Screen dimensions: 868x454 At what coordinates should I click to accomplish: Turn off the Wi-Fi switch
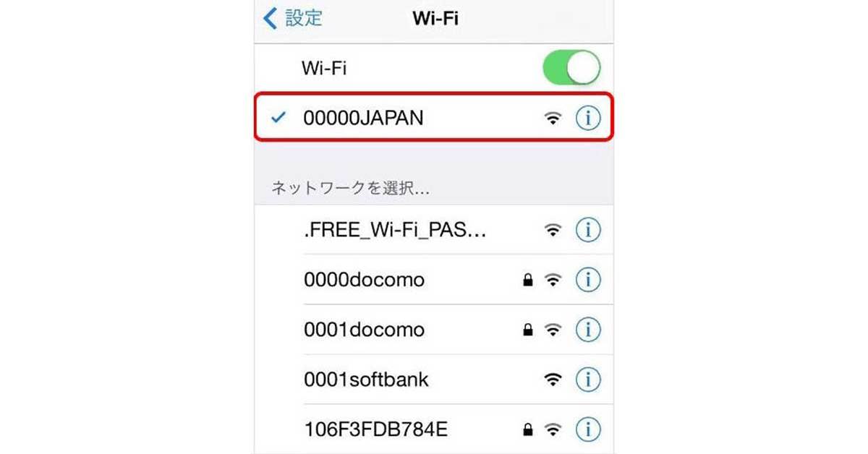(571, 69)
